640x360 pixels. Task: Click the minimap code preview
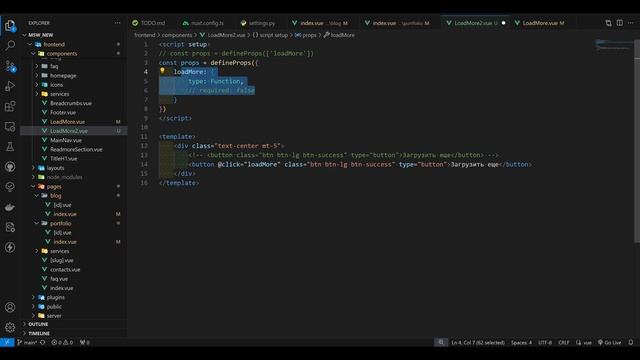[x=614, y=45]
